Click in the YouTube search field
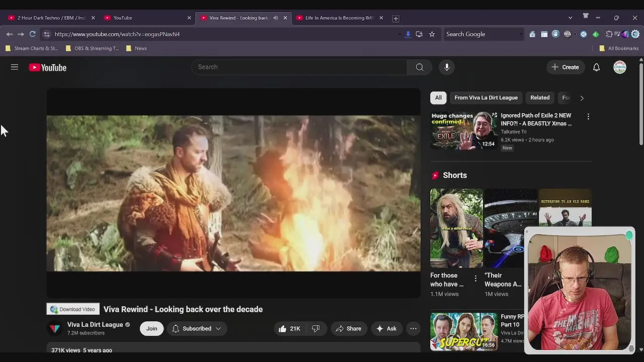The image size is (644, 362). coord(299,67)
